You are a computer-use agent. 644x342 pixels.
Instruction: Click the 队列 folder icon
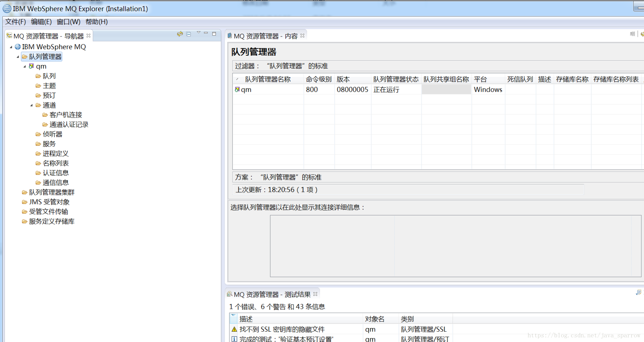(38, 76)
